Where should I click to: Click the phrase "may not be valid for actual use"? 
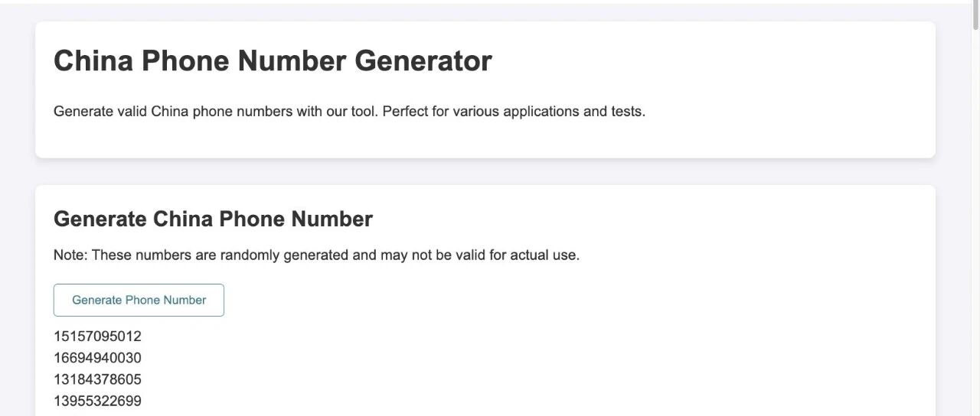[480, 255]
